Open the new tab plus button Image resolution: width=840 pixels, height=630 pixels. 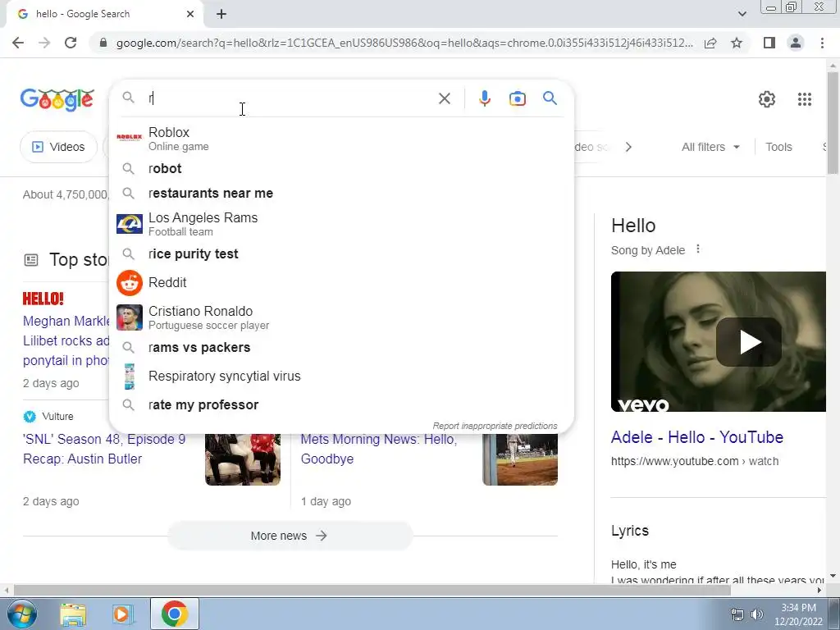pyautogui.click(x=221, y=15)
